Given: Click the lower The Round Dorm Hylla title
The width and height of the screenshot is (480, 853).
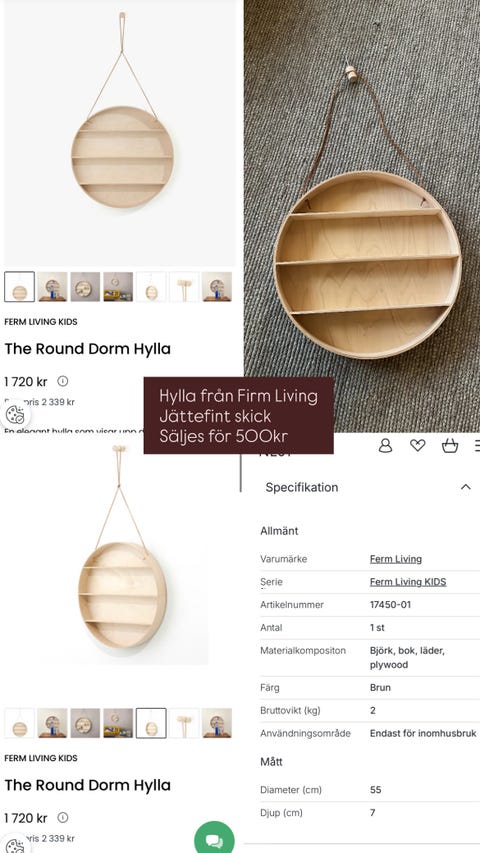Looking at the screenshot, I should (x=88, y=785).
